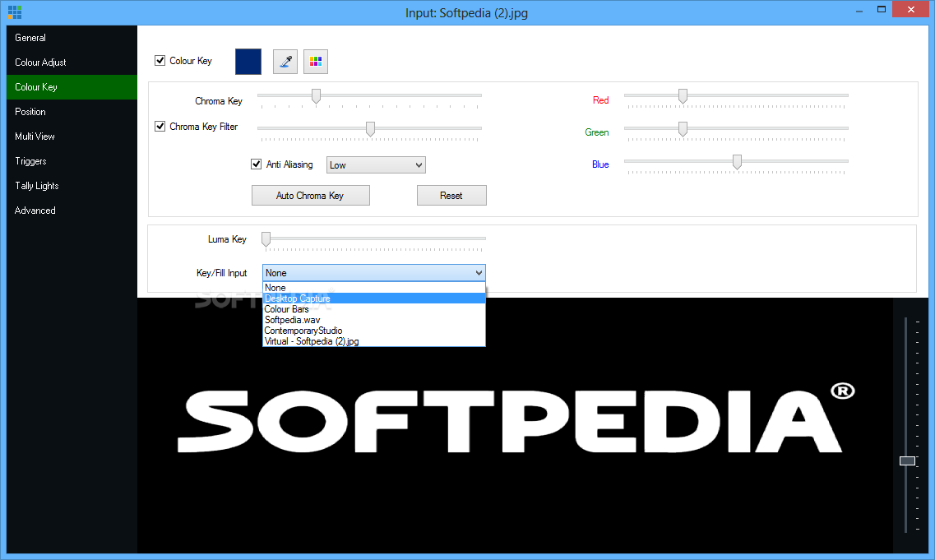Click the vertical preview slider handle
This screenshot has width=935, height=560.
point(907,461)
